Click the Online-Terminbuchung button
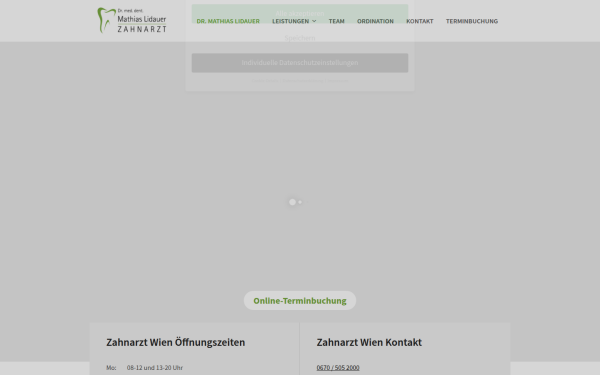Image resolution: width=600 pixels, height=375 pixels. click(x=300, y=301)
